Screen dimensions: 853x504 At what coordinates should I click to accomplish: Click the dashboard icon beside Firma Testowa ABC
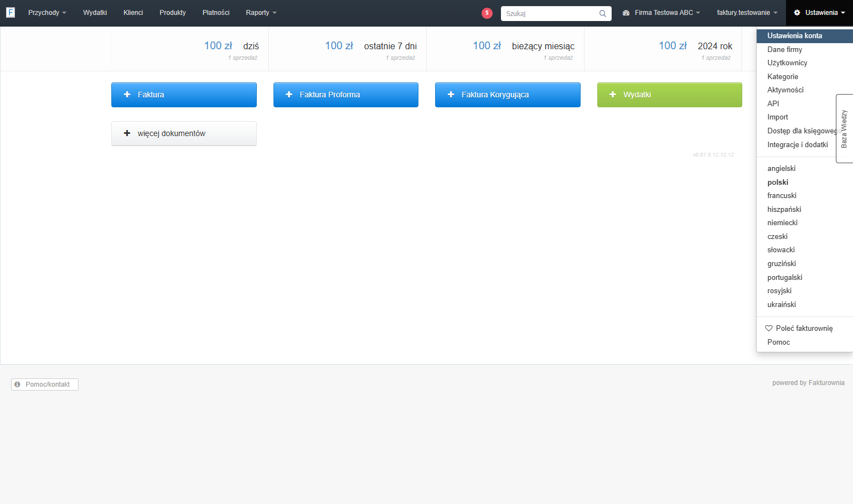coord(626,13)
